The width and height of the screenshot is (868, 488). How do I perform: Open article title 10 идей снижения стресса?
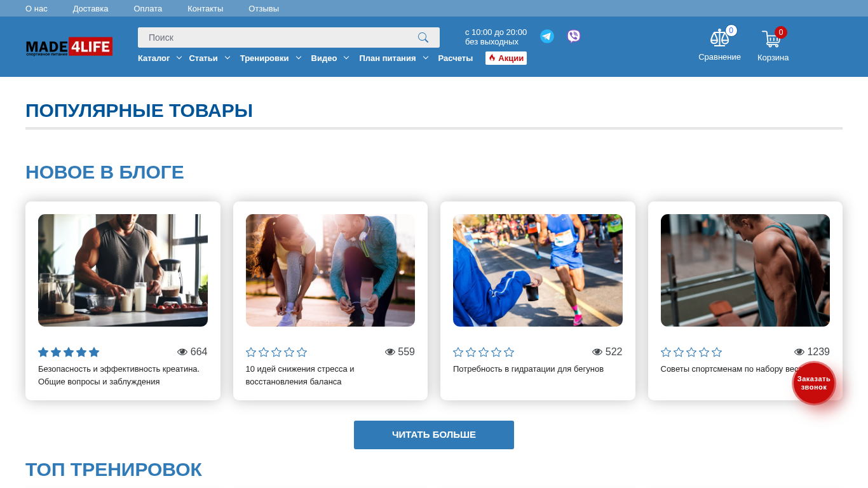[x=300, y=375]
